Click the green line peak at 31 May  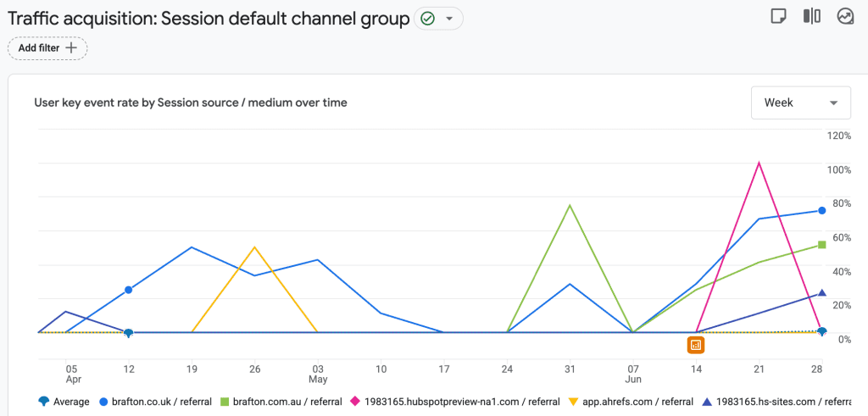(x=570, y=205)
